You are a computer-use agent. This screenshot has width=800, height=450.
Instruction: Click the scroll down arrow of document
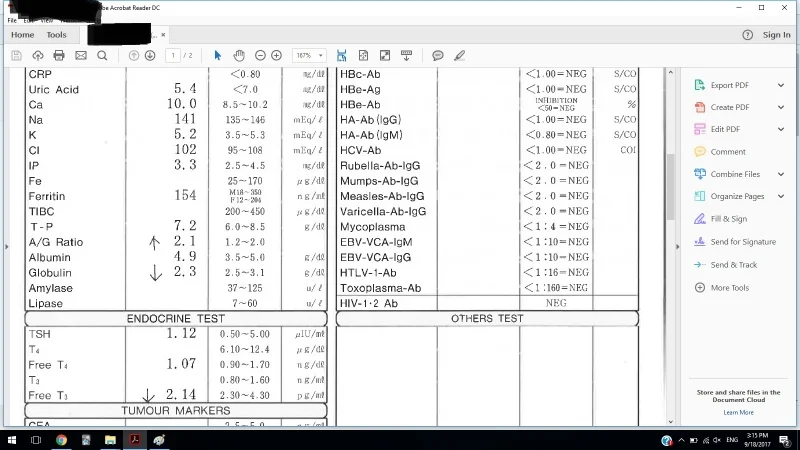(x=670, y=421)
